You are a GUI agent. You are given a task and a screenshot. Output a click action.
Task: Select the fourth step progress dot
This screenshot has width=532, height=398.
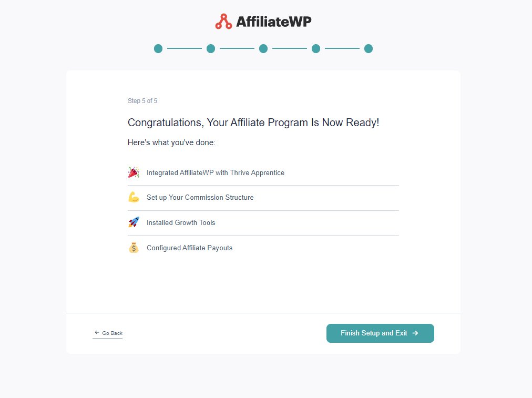pos(316,48)
